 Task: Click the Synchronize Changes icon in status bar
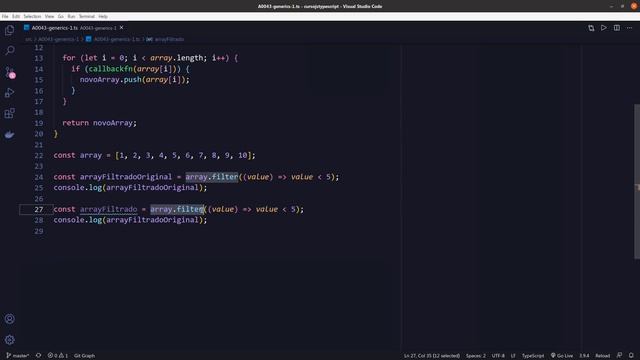coord(38,356)
